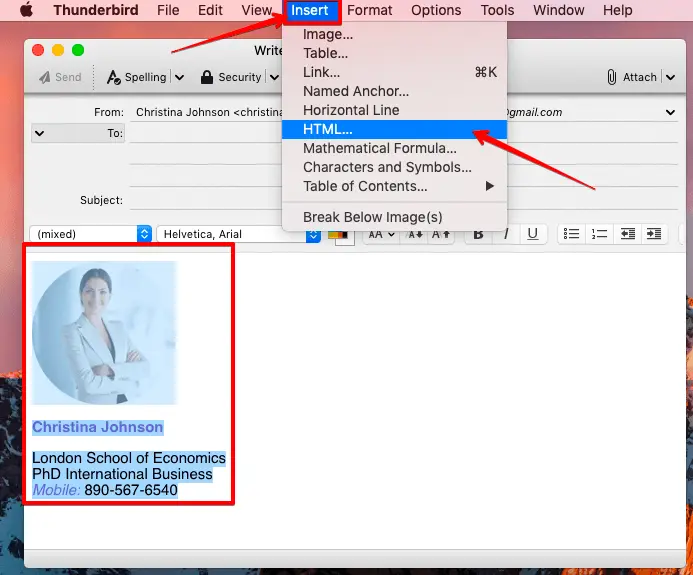Open the text color swatch
Viewport: 693px width, 575px height.
tap(340, 235)
